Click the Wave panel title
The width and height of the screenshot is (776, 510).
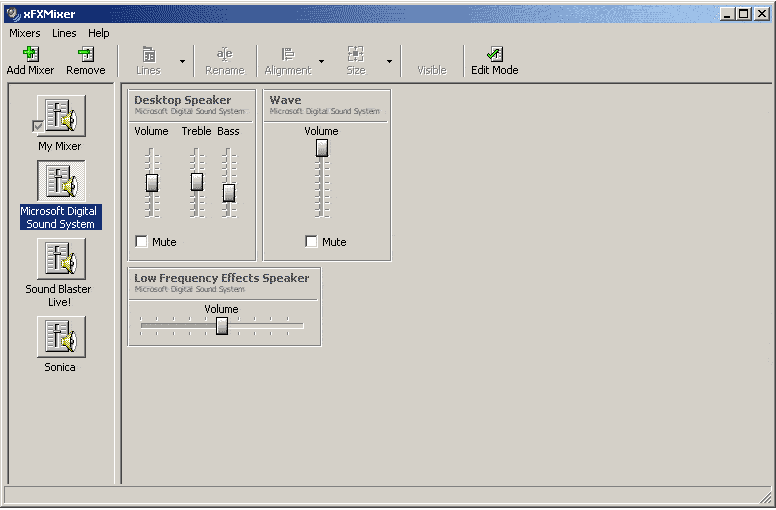coord(286,100)
